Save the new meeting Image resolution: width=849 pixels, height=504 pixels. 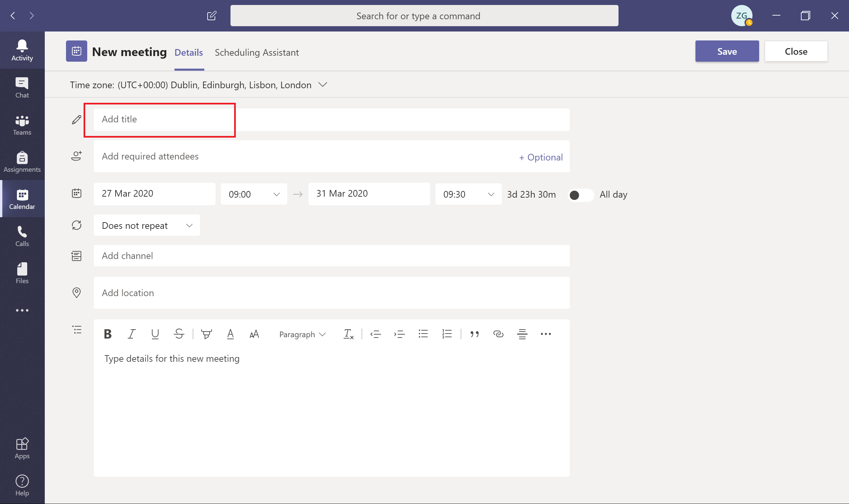click(x=727, y=52)
